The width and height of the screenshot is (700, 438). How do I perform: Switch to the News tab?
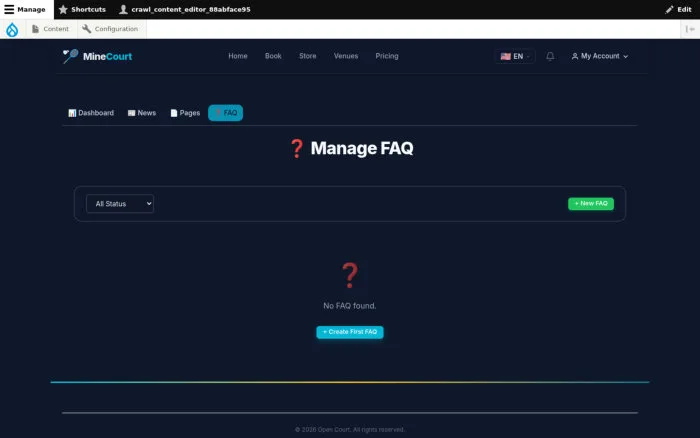click(x=142, y=113)
